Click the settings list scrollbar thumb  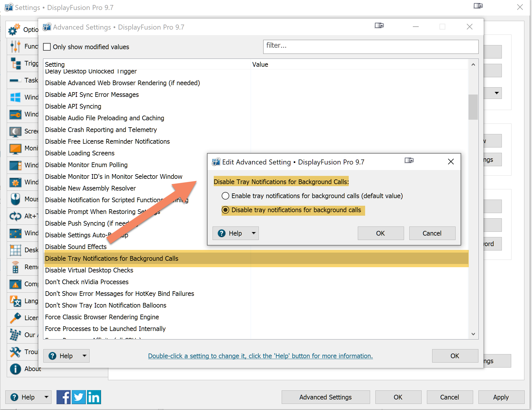click(473, 107)
